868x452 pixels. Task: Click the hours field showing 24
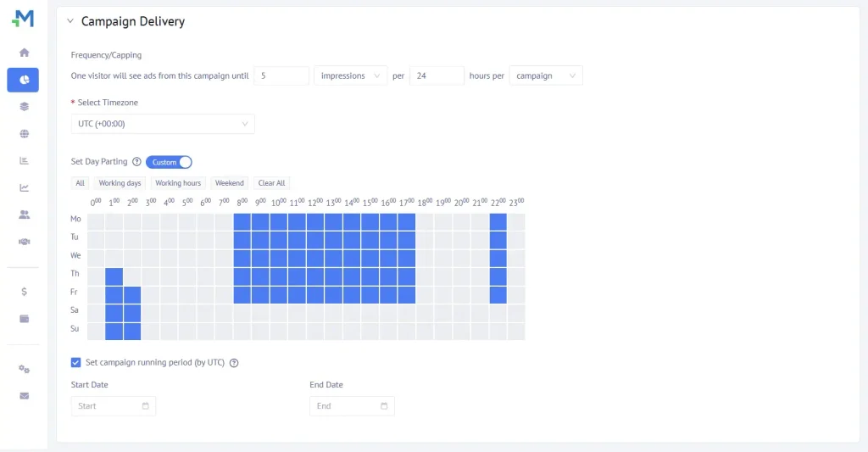point(437,75)
